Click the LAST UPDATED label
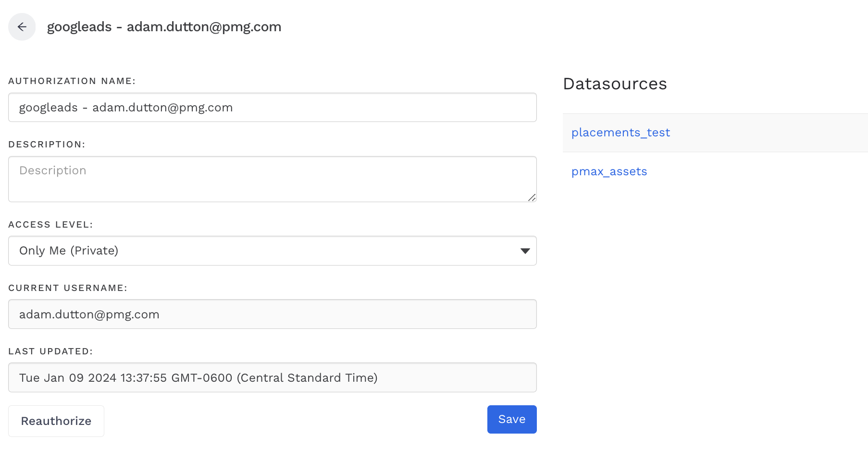This screenshot has width=868, height=460. [x=50, y=351]
